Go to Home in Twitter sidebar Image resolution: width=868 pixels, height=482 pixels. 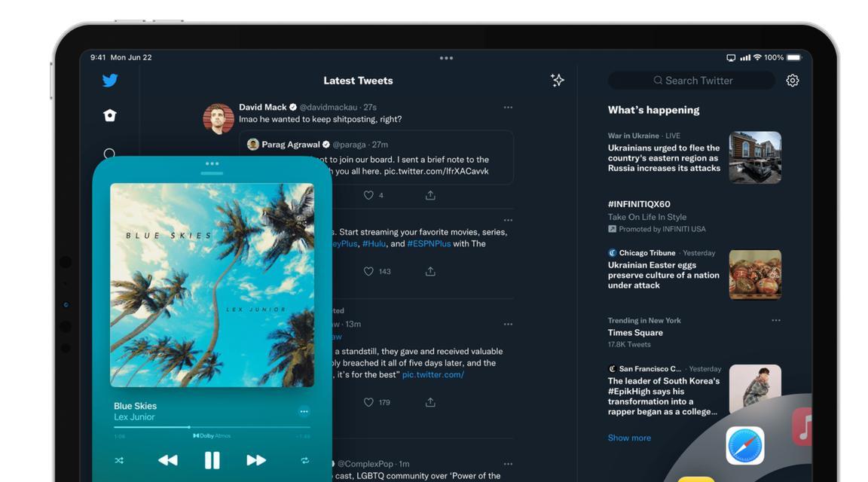[x=109, y=115]
